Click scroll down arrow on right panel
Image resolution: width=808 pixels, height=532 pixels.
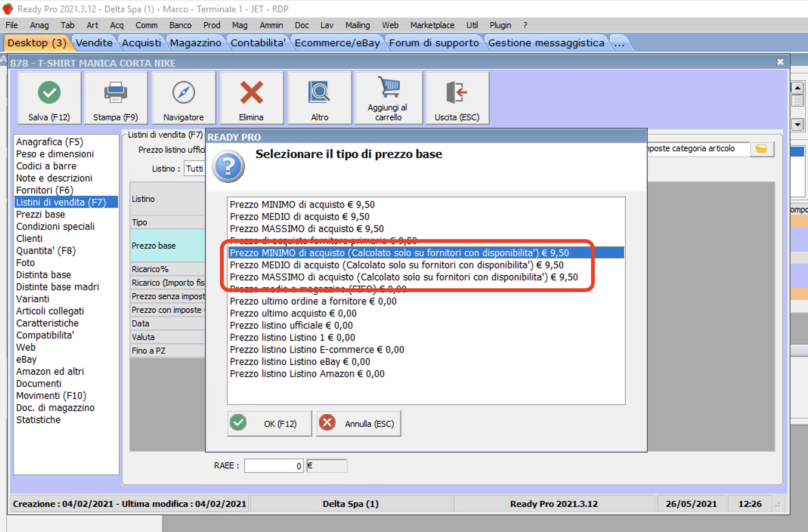click(797, 124)
